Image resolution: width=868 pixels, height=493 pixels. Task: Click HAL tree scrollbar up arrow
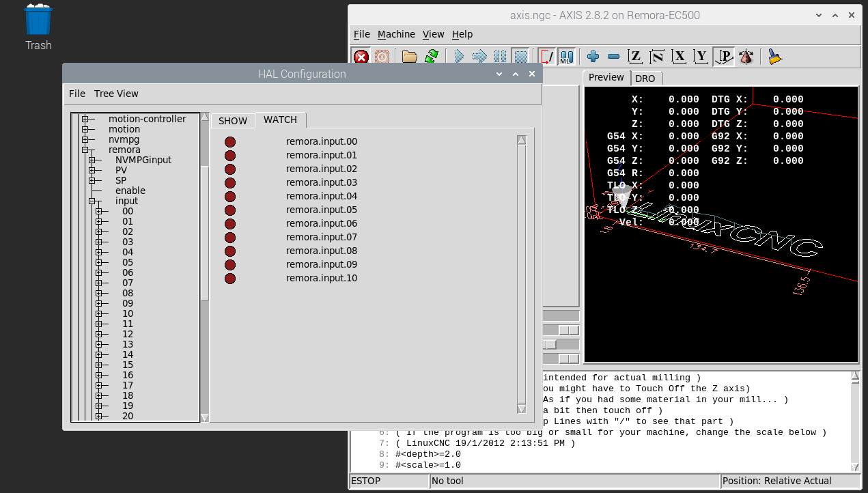[x=205, y=117]
